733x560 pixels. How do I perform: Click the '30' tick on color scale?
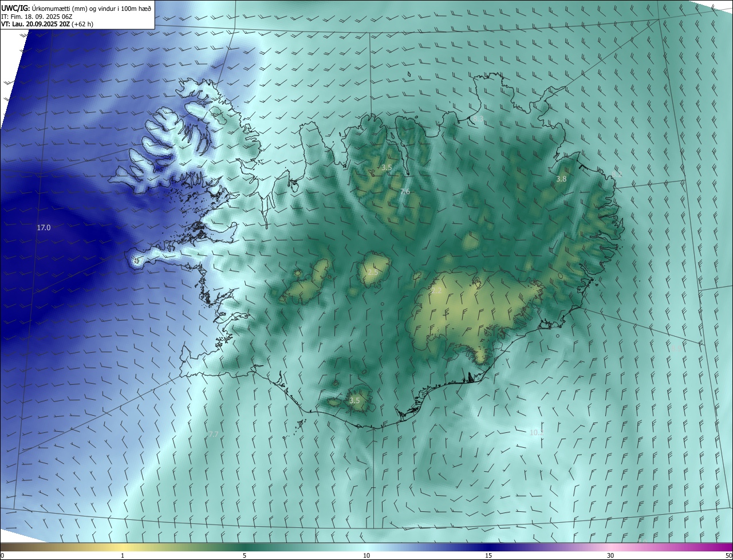(x=610, y=555)
